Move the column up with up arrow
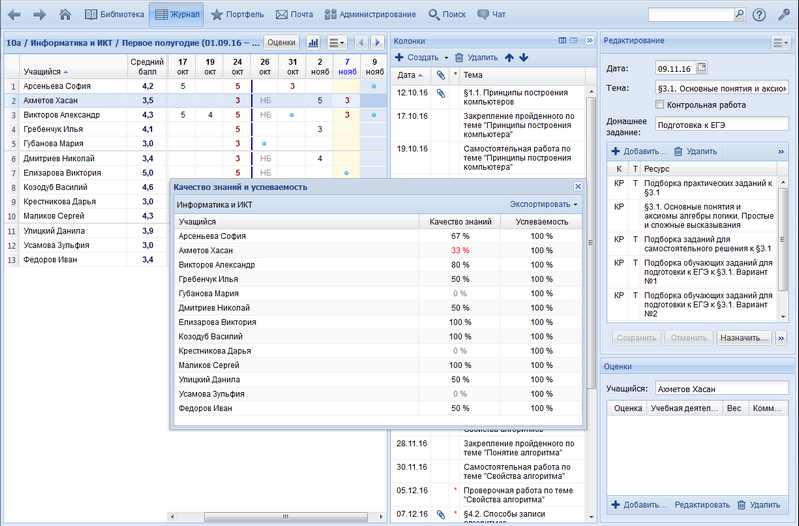 (510, 58)
